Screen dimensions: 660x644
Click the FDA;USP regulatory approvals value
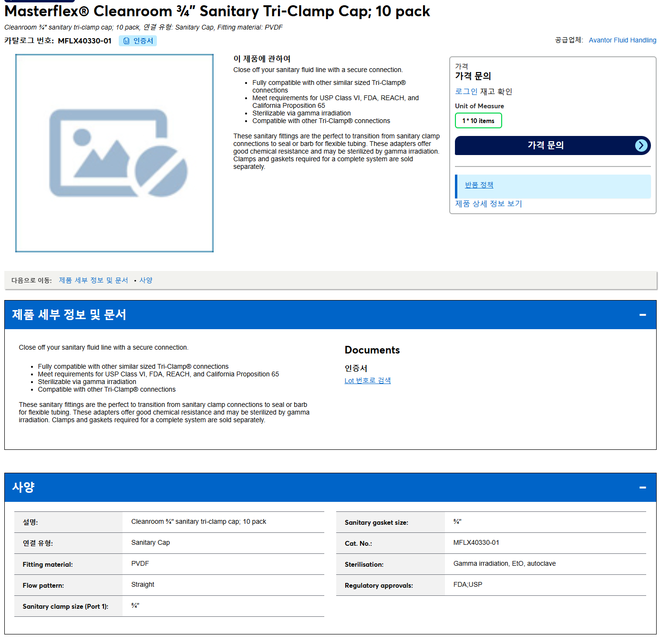(x=468, y=585)
